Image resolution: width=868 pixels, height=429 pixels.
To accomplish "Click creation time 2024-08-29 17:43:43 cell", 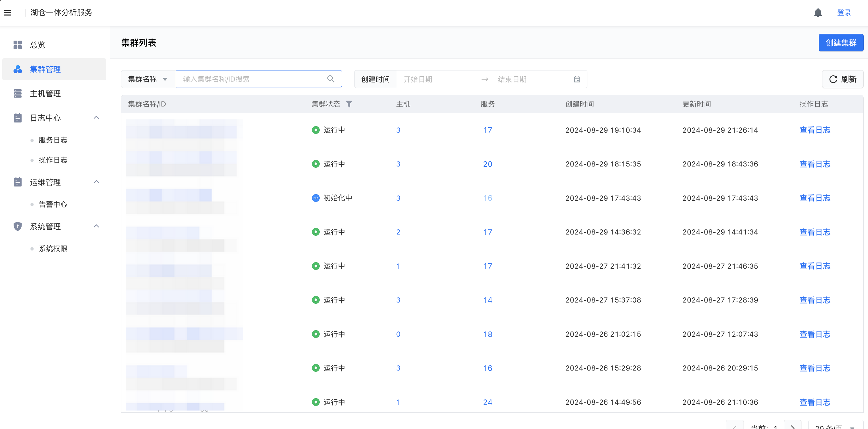I will click(603, 198).
